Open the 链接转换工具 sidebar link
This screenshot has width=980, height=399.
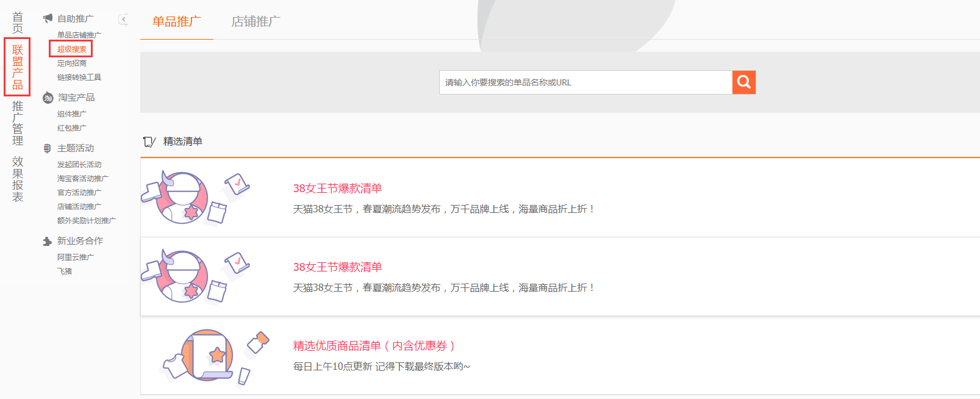coord(79,77)
